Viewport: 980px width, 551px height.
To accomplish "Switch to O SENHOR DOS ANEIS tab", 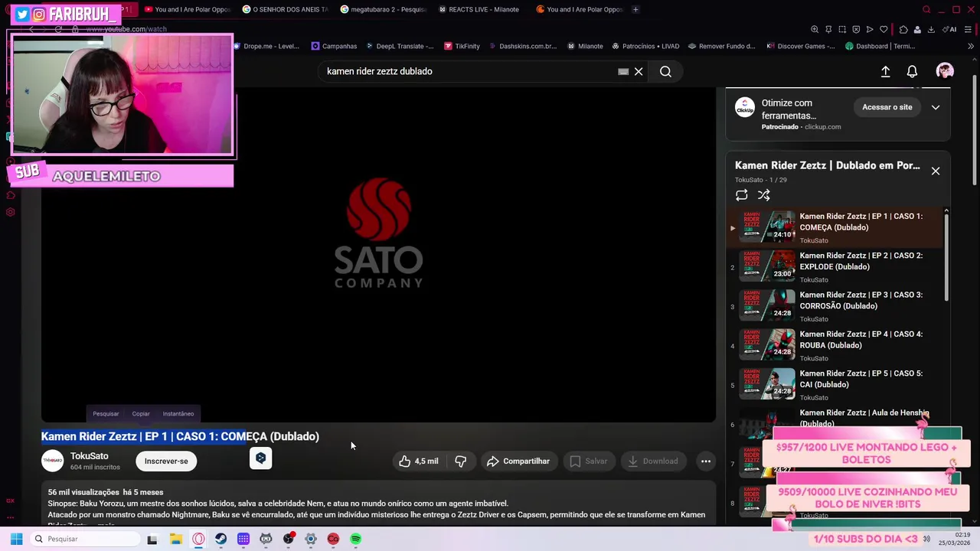I will (x=285, y=9).
